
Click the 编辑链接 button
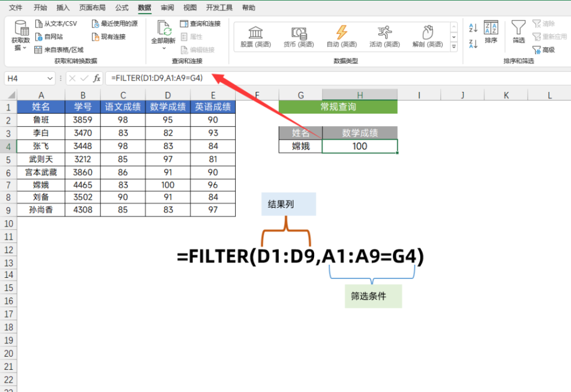point(198,50)
